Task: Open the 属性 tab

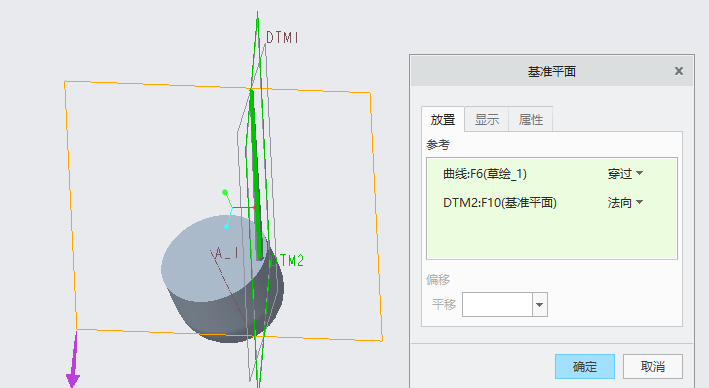Action: tap(530, 119)
